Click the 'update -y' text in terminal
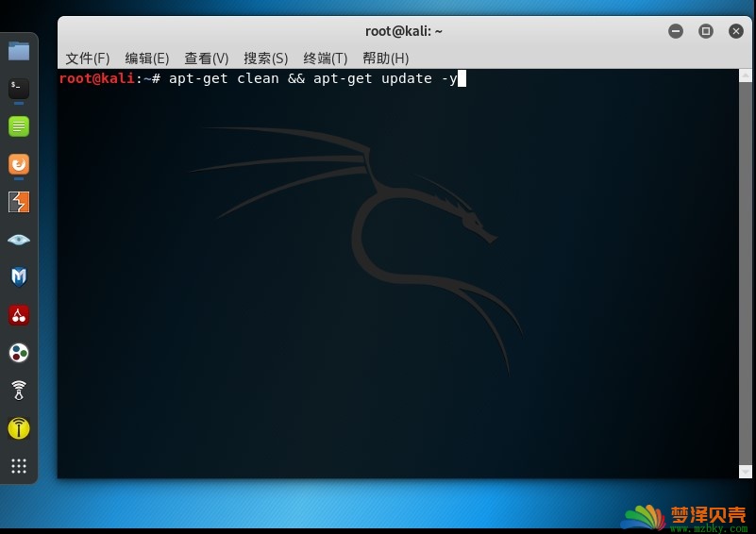This screenshot has height=534, width=756. click(419, 78)
